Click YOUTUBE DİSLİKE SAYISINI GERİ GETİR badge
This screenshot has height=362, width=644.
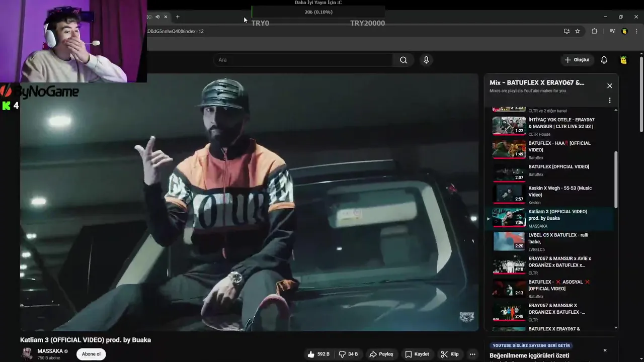pyautogui.click(x=531, y=346)
